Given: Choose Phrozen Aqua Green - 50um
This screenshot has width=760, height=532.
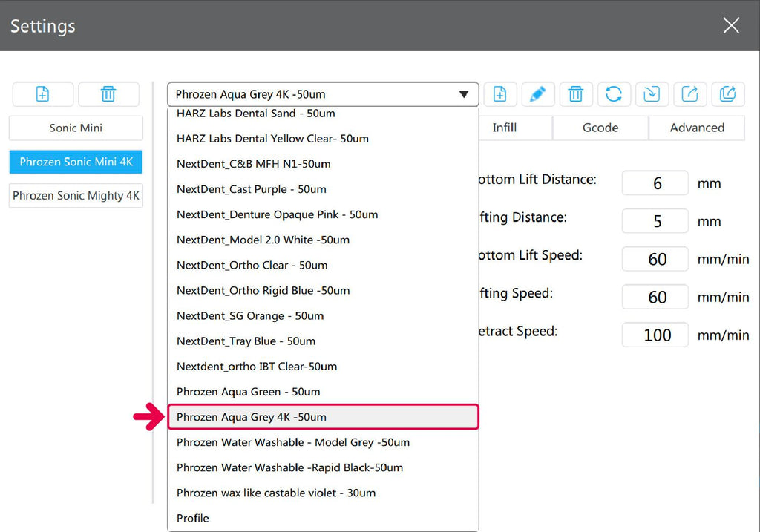Looking at the screenshot, I should (323, 392).
